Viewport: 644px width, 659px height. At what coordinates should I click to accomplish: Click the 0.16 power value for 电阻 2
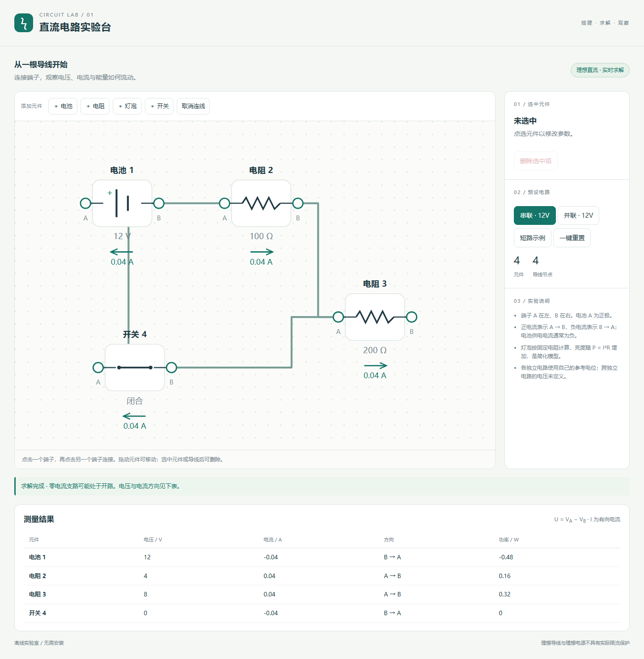(504, 576)
